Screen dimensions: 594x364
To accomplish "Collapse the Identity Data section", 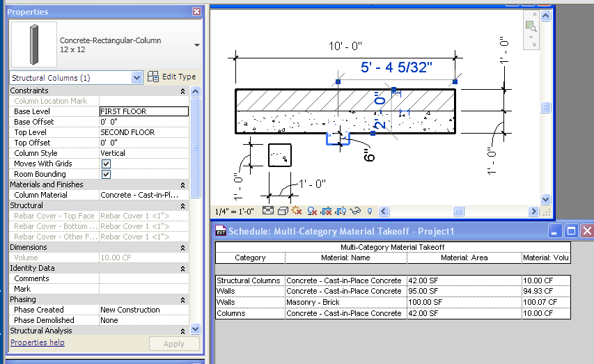I will [182, 268].
